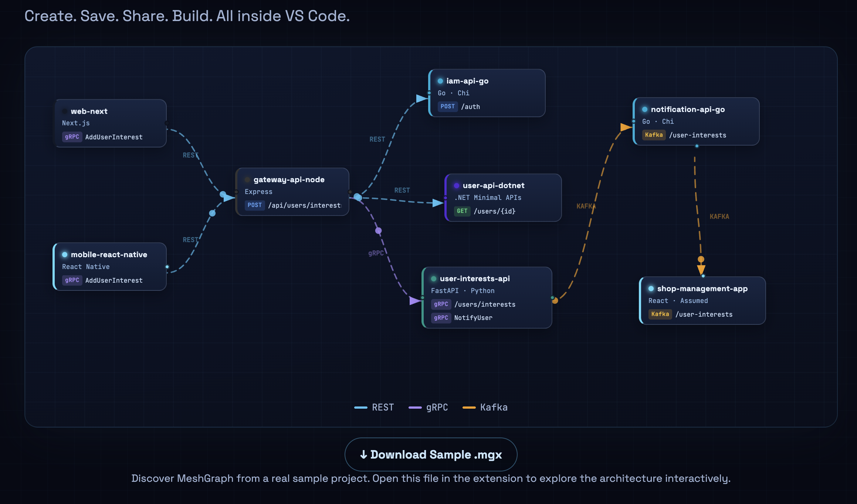Click the Kafka color line in the legend
This screenshot has width=857, height=504.
[469, 407]
